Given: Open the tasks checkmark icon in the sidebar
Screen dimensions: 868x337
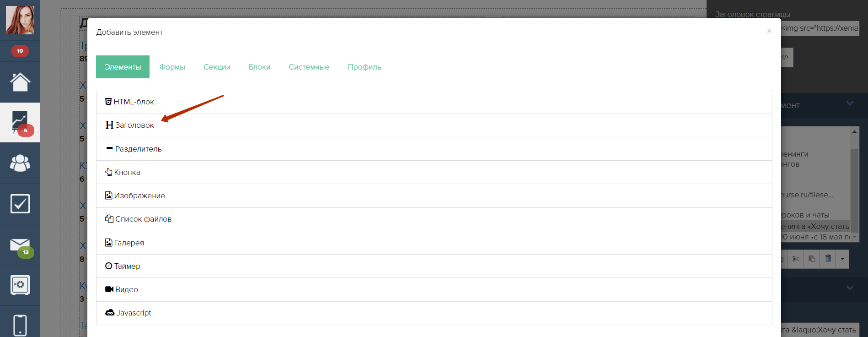Looking at the screenshot, I should pyautogui.click(x=20, y=204).
